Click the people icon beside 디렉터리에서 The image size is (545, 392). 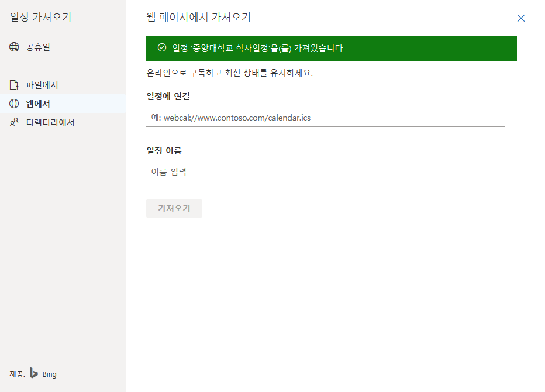[14, 122]
